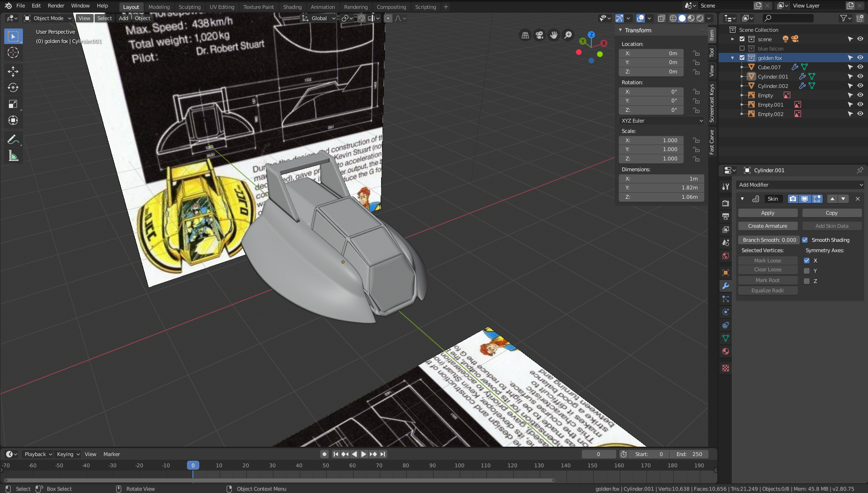868x493 pixels.
Task: Open the Physics properties tab
Action: pos(726,312)
